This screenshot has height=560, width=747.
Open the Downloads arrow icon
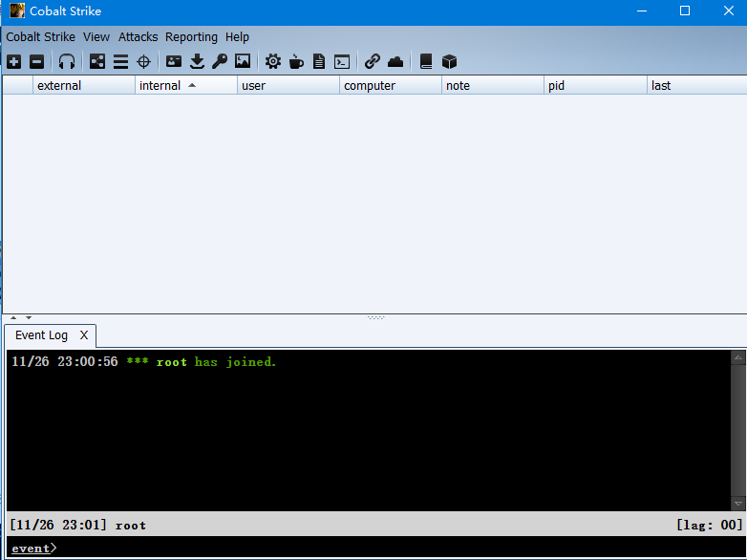pyautogui.click(x=197, y=61)
